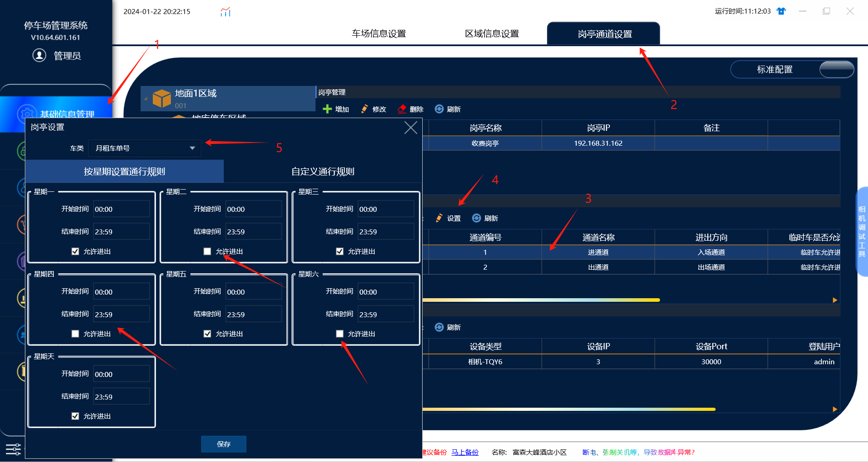
Task: Select the 按星期设置通行规则 tab
Action: pyautogui.click(x=124, y=171)
